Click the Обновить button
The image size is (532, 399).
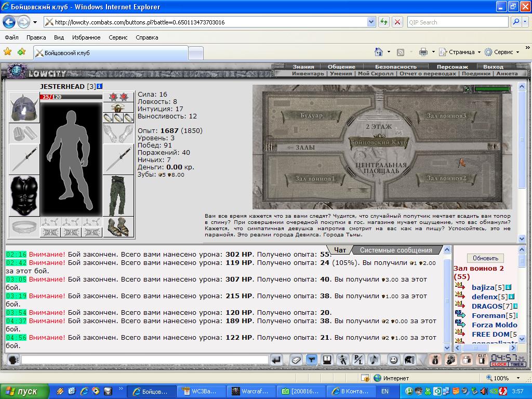coord(485,258)
